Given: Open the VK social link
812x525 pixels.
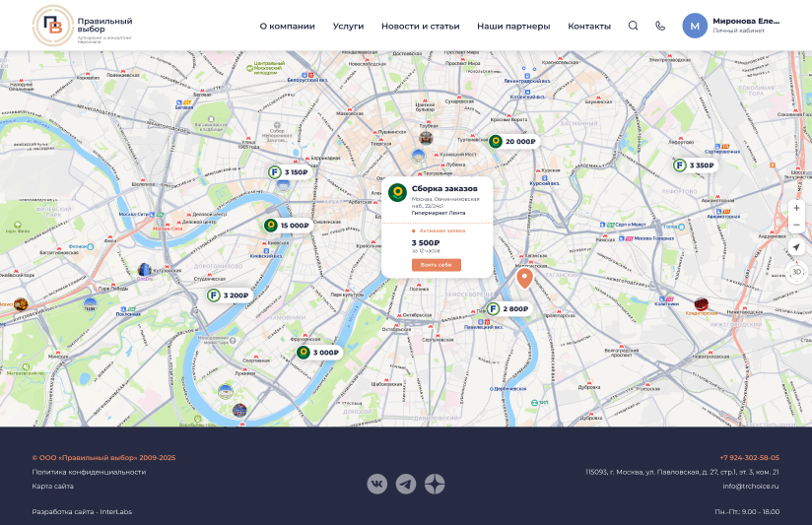Looking at the screenshot, I should (x=377, y=484).
